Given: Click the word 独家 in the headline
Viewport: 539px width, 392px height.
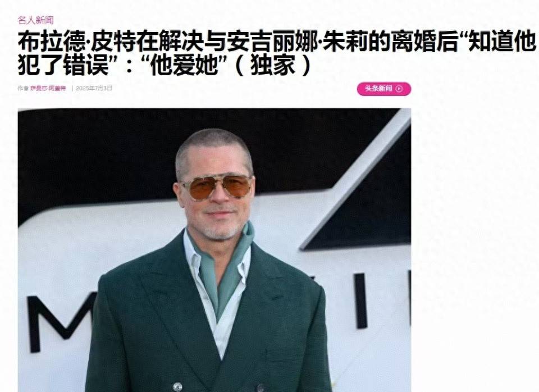Looking at the screenshot, I should 273,65.
